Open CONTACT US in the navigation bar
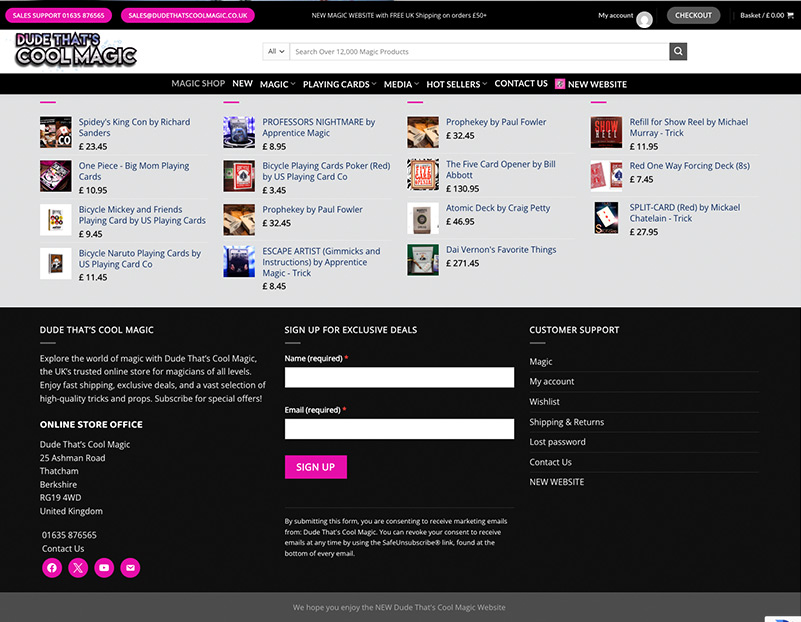 pyautogui.click(x=521, y=83)
